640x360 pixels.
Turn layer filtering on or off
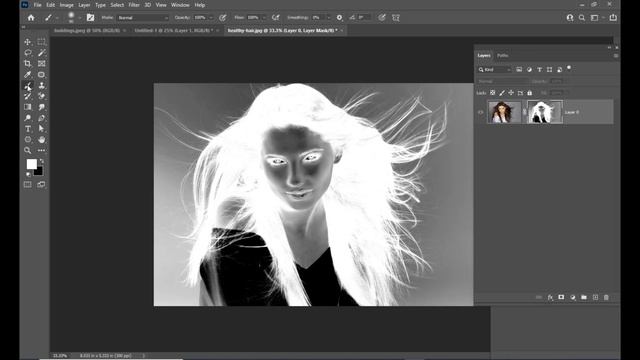(569, 68)
